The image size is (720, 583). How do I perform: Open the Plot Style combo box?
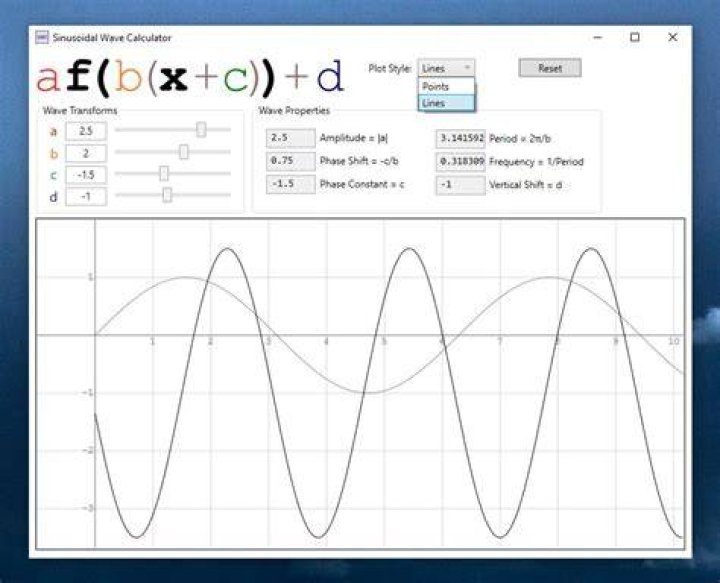pos(446,68)
